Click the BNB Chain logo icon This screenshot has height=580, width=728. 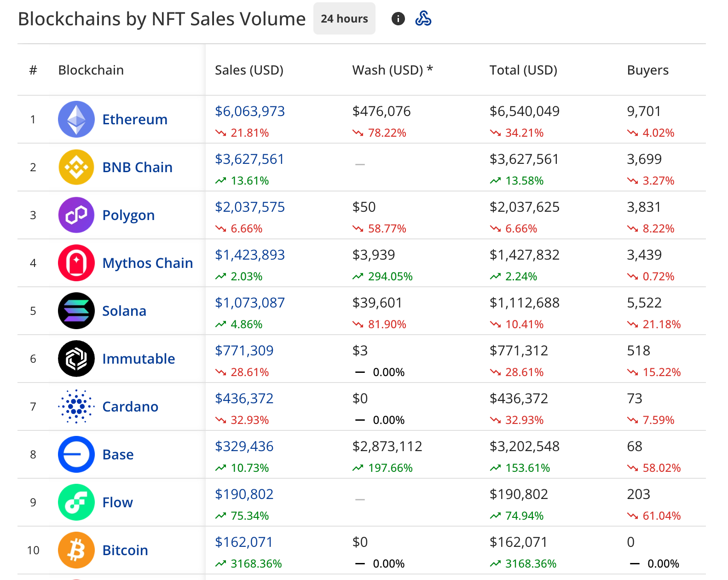(x=76, y=167)
